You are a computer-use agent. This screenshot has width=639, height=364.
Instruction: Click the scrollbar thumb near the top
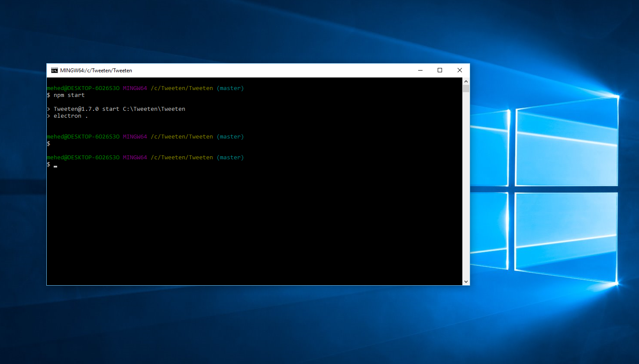[x=466, y=88]
